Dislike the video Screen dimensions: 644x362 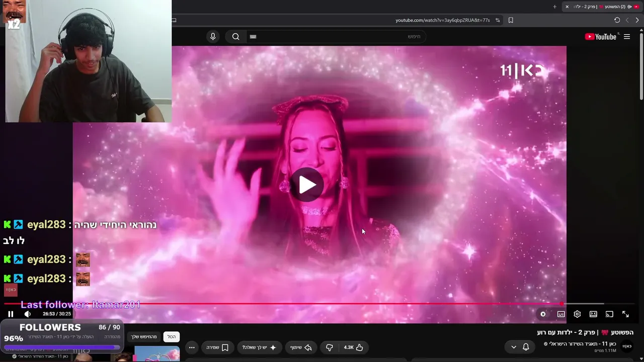tap(330, 347)
